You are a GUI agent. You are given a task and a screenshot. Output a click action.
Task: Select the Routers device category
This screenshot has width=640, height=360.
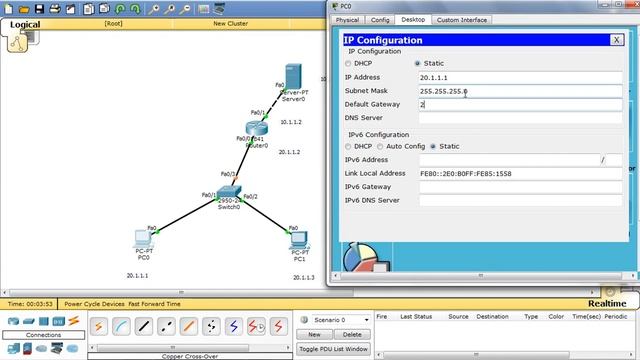[13, 321]
